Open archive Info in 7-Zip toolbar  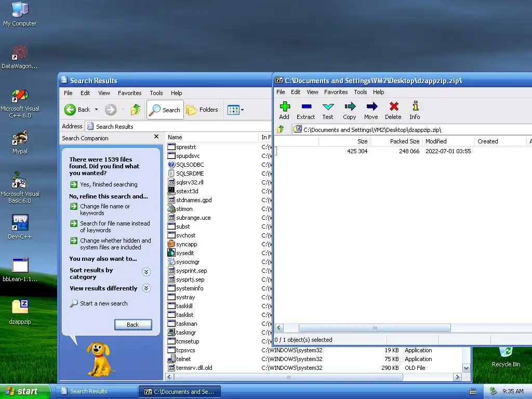point(415,111)
